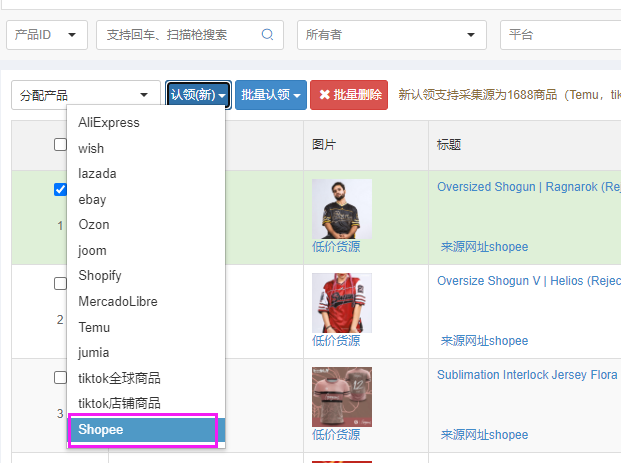Open the 所有者 dropdown

click(x=392, y=35)
